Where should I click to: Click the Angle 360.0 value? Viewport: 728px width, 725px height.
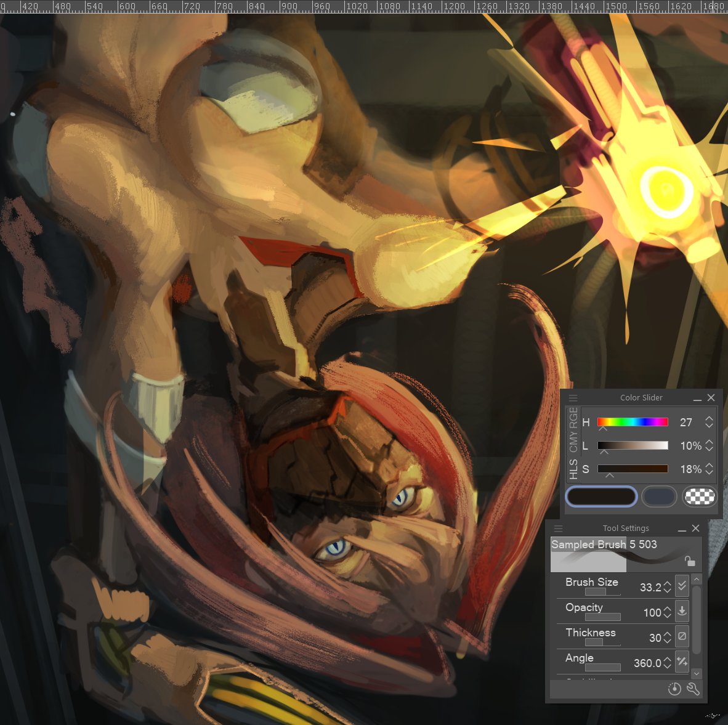click(x=647, y=663)
